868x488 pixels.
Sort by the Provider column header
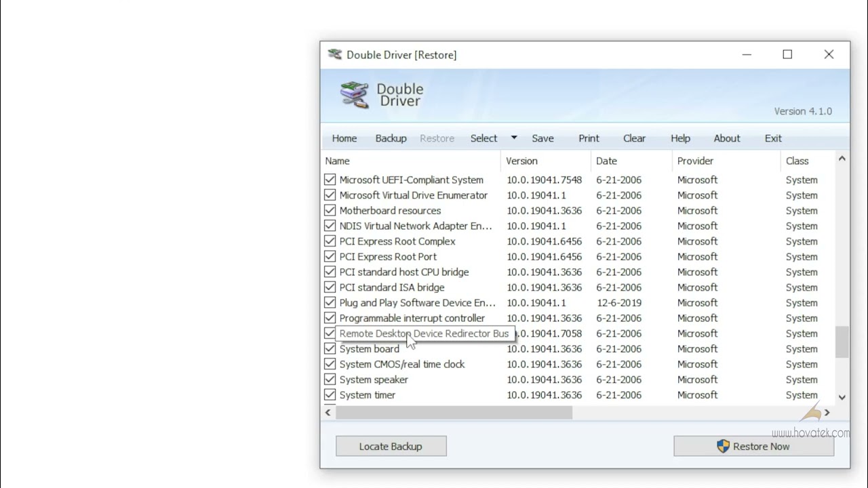(726, 161)
